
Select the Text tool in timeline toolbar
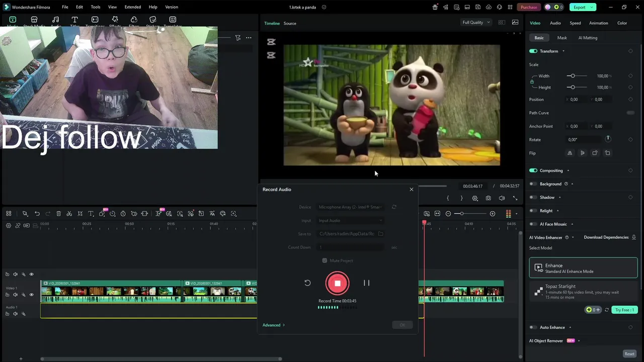(x=91, y=214)
